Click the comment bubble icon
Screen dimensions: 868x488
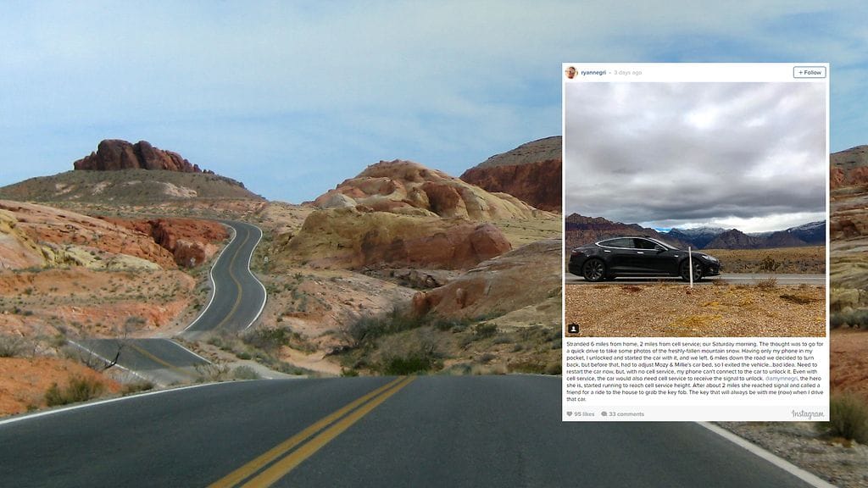604,413
